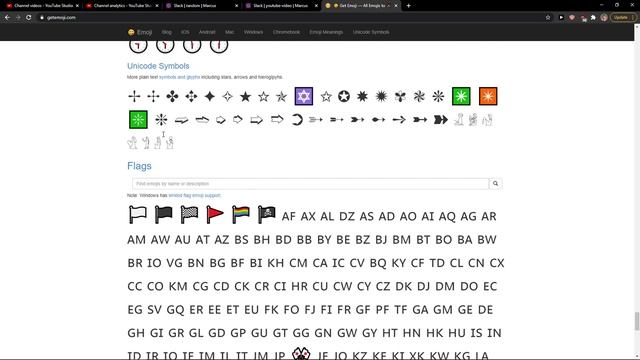Click the circled white star symbol

point(344,96)
